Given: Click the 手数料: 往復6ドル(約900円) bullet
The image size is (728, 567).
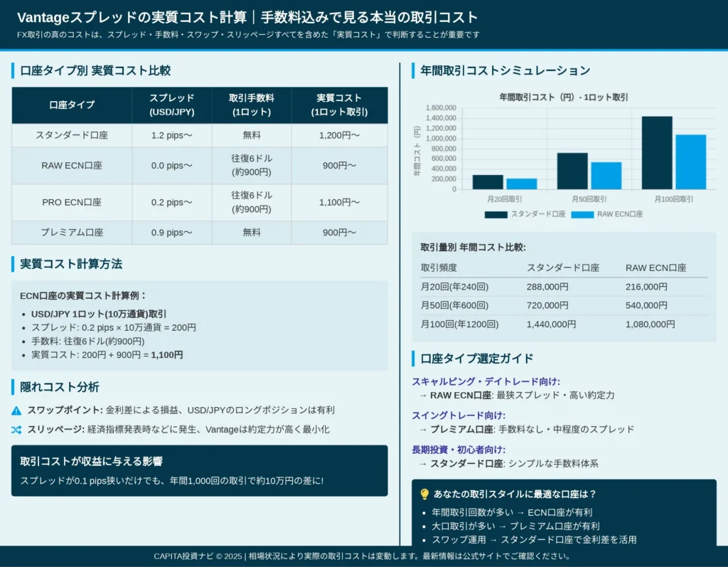Looking at the screenshot, I should pos(87,341).
